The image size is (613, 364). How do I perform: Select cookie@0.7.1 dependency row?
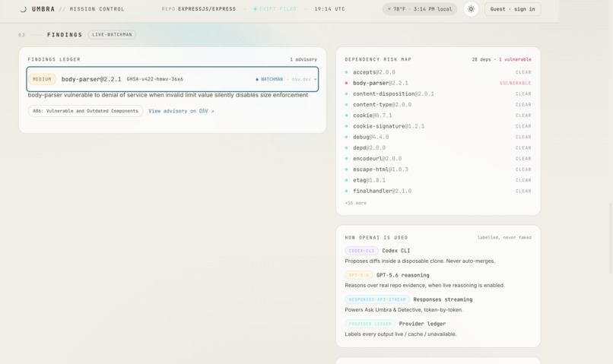(x=438, y=116)
